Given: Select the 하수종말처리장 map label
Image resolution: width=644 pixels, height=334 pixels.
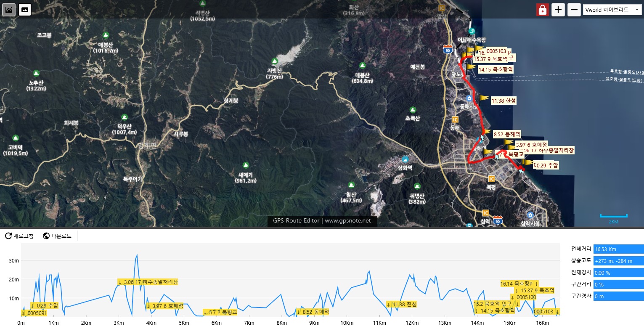Looking at the screenshot, I should click(x=556, y=150).
